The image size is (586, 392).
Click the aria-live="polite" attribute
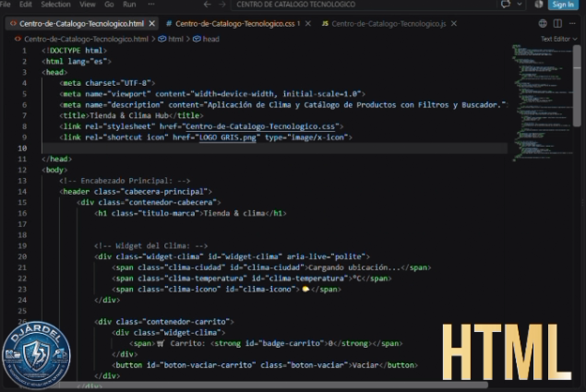click(x=326, y=256)
